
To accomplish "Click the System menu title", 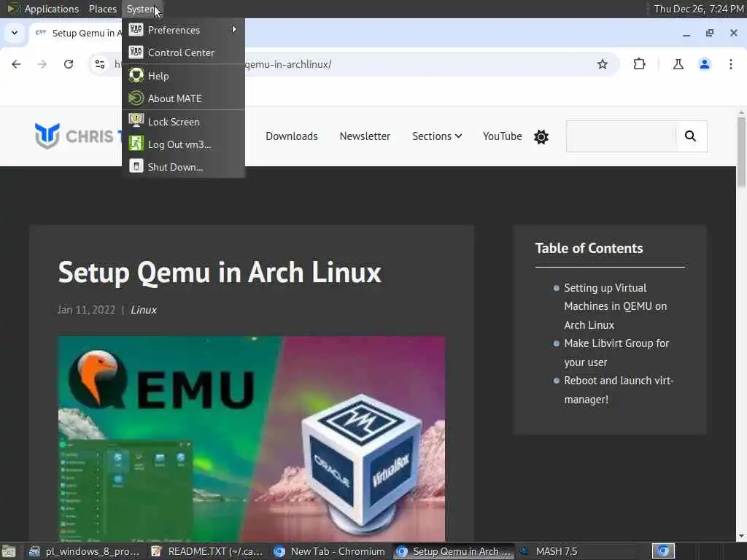I will (141, 9).
